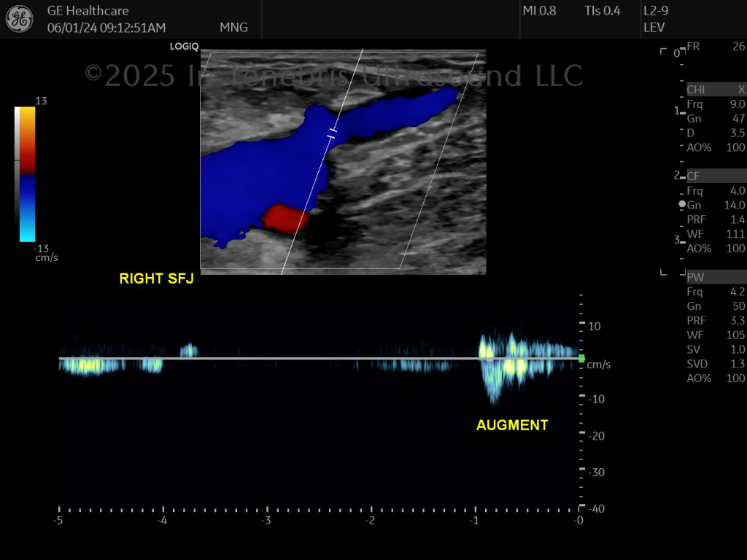Select the CF color flow header
The height and width of the screenshot is (560, 747).
716,176
